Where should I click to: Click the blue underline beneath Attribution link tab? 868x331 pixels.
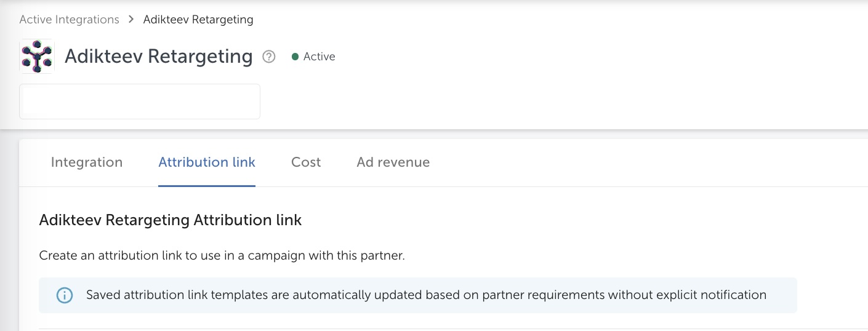tap(207, 185)
